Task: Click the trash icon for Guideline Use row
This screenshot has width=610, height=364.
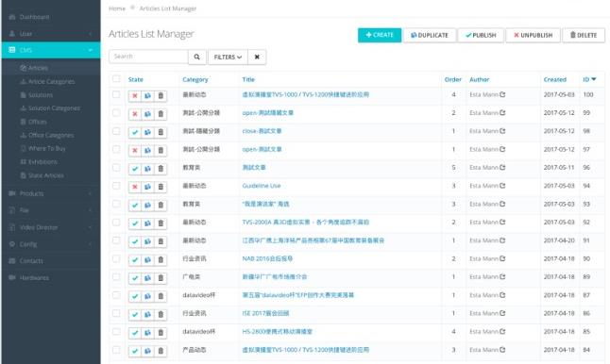Action: (x=161, y=187)
